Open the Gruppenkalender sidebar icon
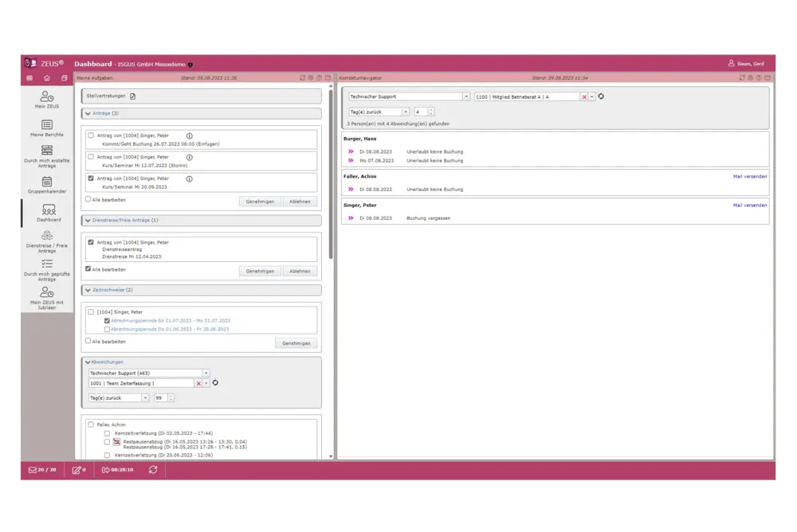 point(46,185)
